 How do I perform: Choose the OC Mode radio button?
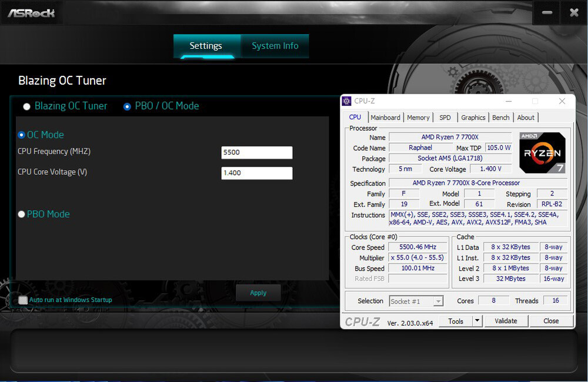pos(21,135)
